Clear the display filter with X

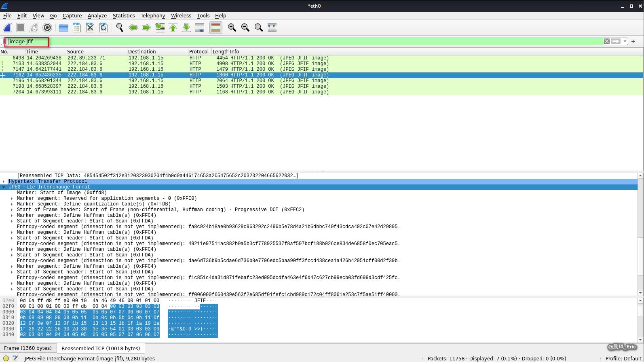click(x=607, y=41)
